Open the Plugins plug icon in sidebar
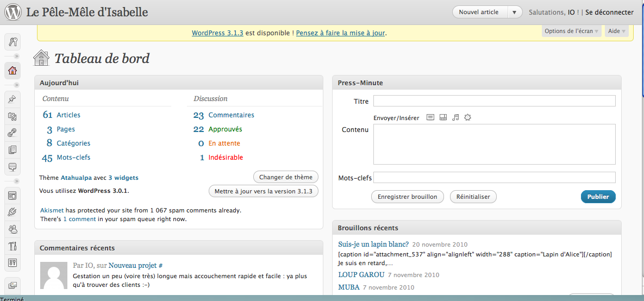This screenshot has height=301, width=644. tap(12, 212)
